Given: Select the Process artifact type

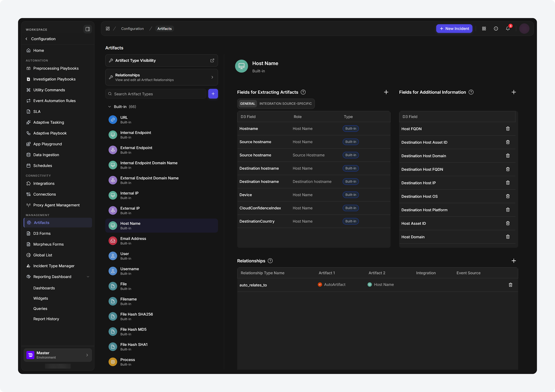Looking at the screenshot, I should (x=162, y=362).
